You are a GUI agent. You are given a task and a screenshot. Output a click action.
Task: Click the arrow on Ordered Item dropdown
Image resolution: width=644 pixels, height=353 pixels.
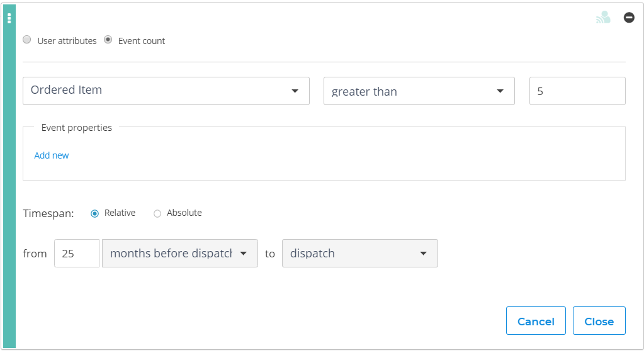click(x=295, y=91)
